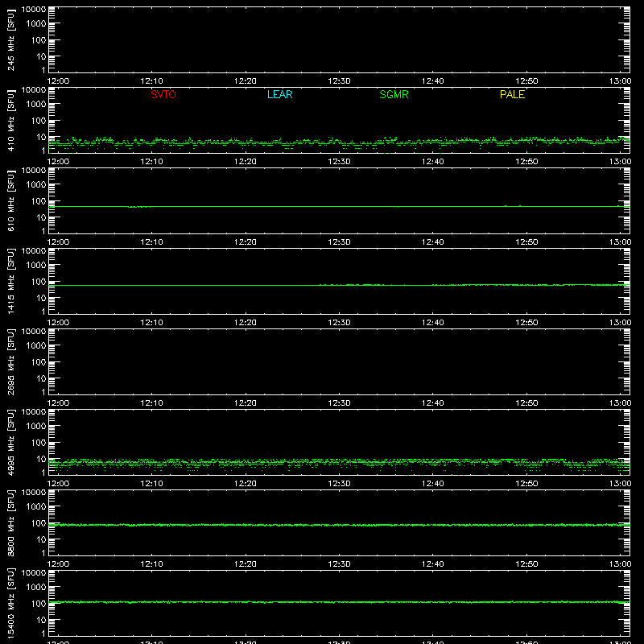Screen dimensions: 644x644
Task: Click 12:00 time label under 8800 MHz panel
Action: click(58, 564)
